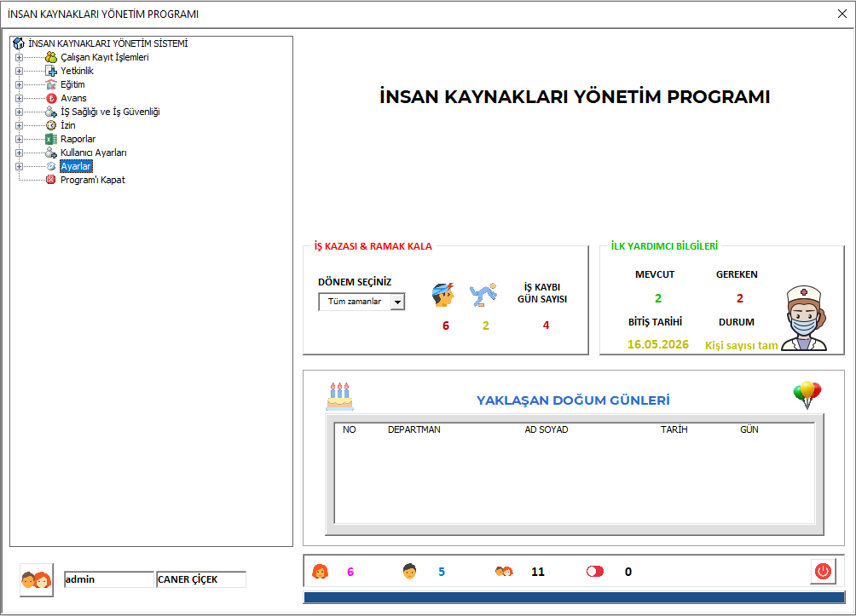The height and width of the screenshot is (616, 856).
Task: Select Çalışan Kayıt İşlemleri in the tree
Action: pos(104,57)
